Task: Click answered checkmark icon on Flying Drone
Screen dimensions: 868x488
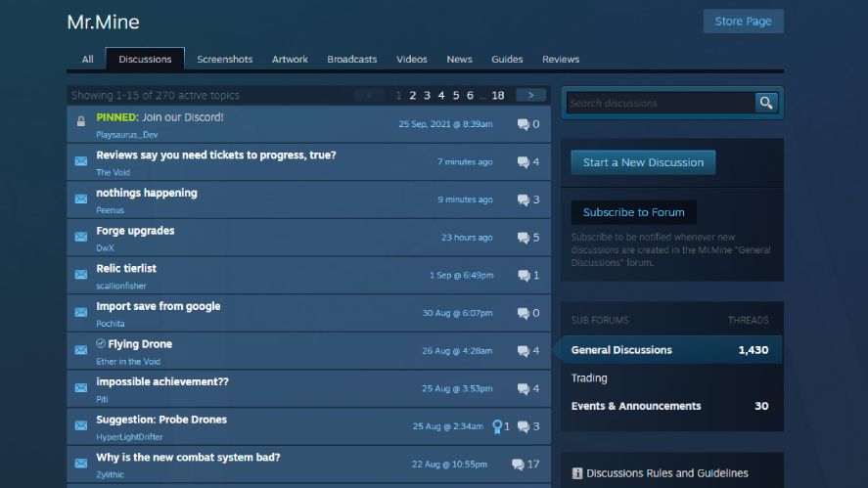Action: 101,343
